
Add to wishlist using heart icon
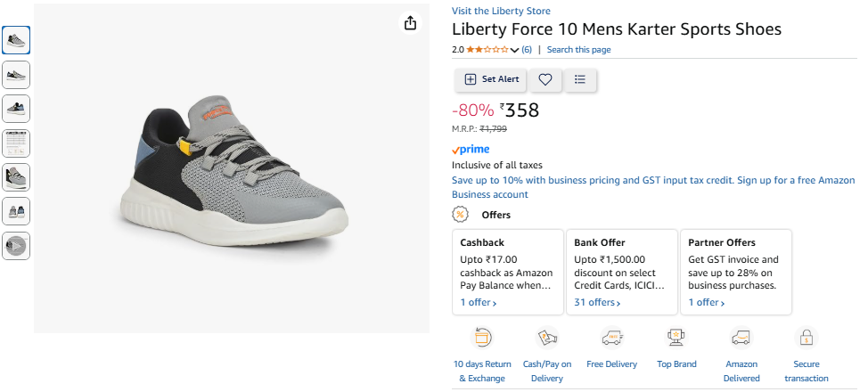point(545,79)
